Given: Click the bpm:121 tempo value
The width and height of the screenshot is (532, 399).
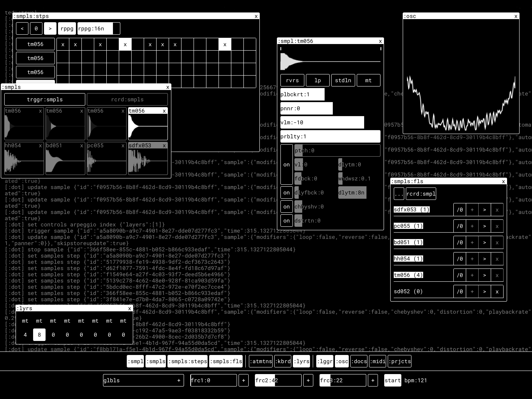Looking at the screenshot, I should coord(416,380).
